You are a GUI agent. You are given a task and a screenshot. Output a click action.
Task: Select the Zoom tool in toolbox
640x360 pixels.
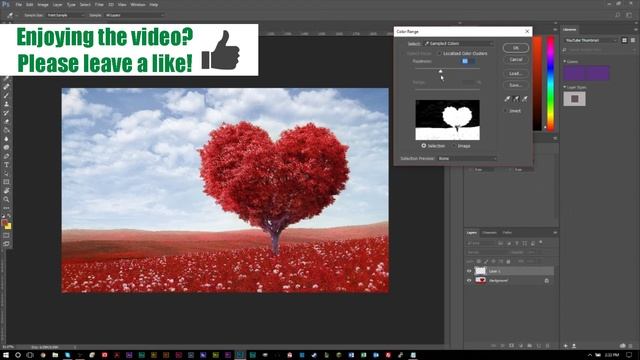click(6, 199)
